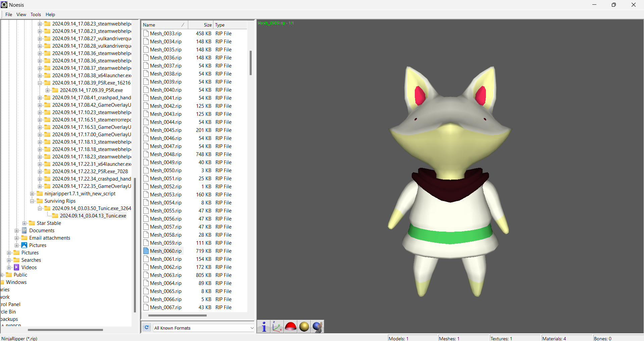
Task: Open the Tools menu
Action: (x=36, y=14)
